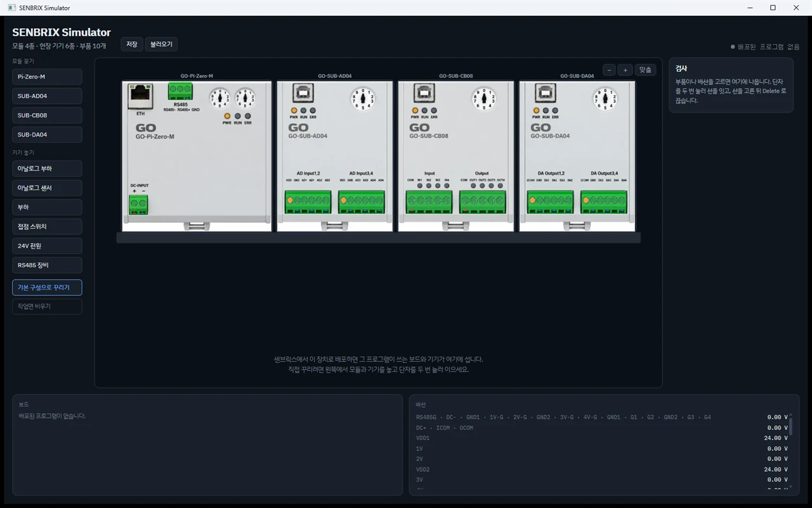The height and width of the screenshot is (508, 812).
Task: Turn the rotary address switch on GO-SUB-AD04
Action: [x=363, y=98]
